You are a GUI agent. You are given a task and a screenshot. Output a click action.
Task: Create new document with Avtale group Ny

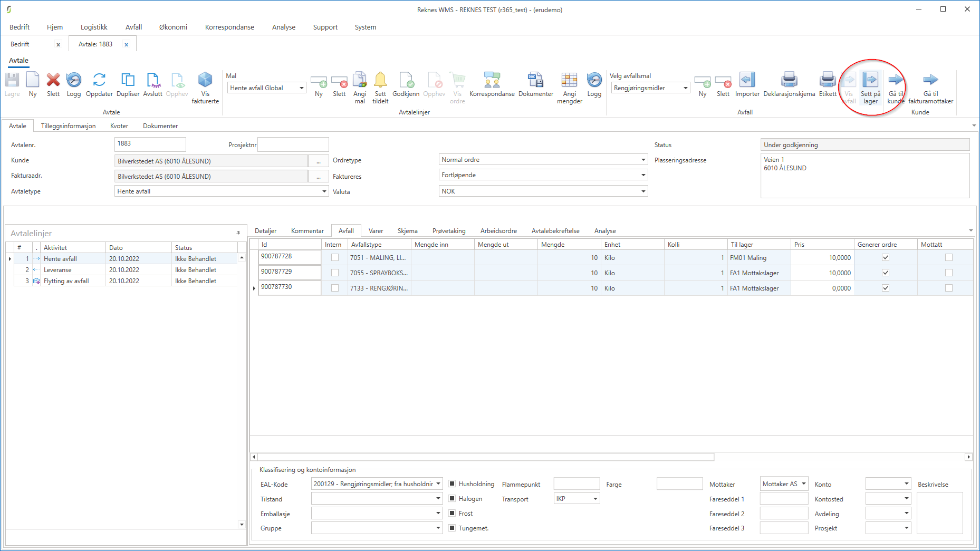33,85
